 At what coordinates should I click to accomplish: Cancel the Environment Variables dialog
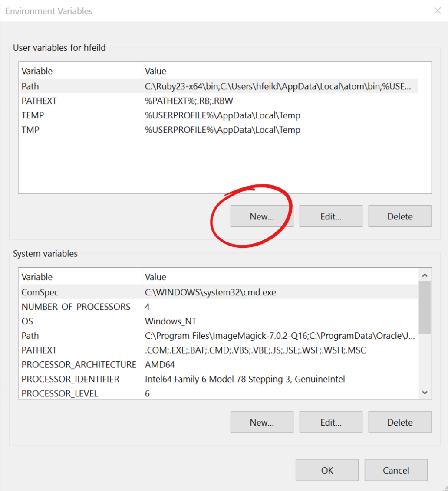pos(396,470)
